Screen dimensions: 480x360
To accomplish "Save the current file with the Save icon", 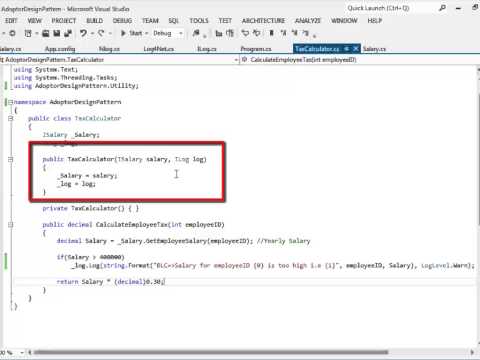I will tap(57, 33).
